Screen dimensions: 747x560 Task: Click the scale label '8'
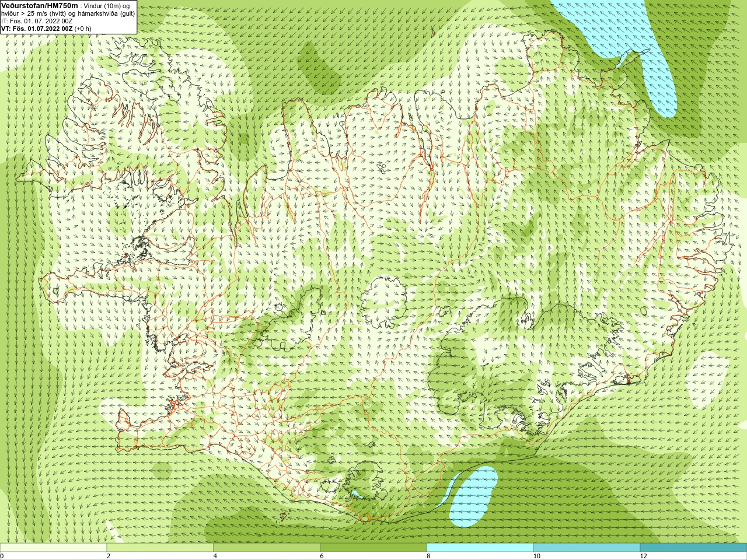[428, 556]
